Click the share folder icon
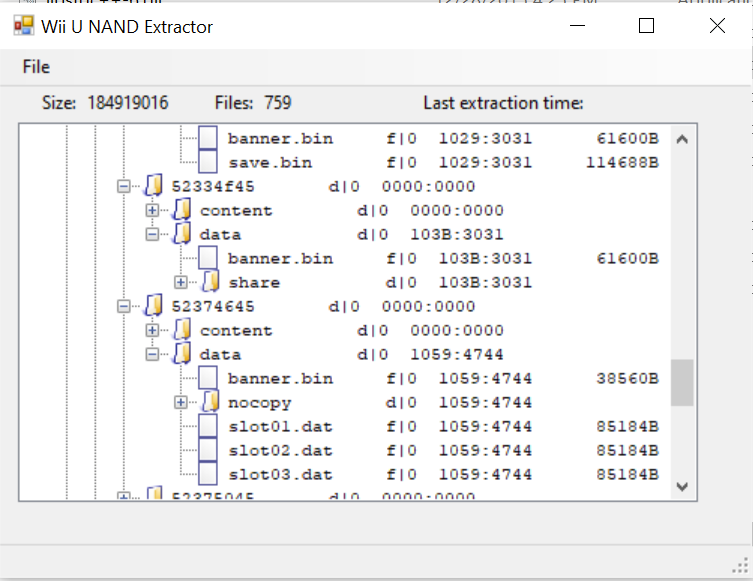753x581 pixels. (x=211, y=281)
